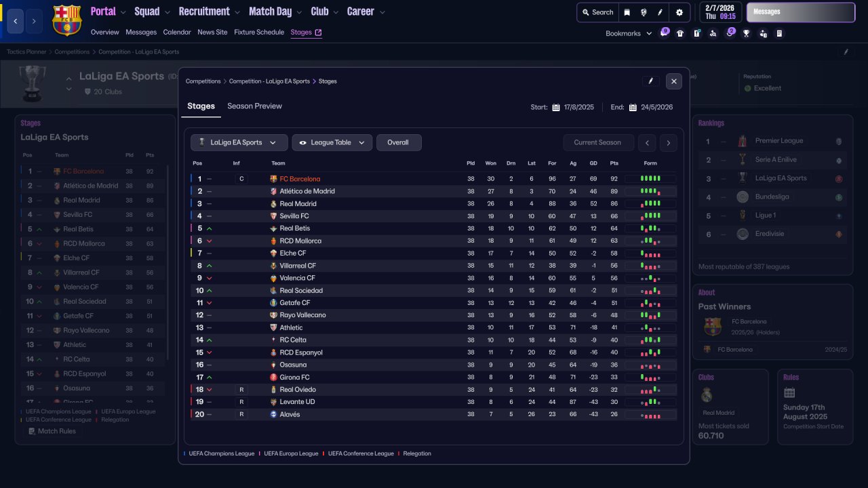This screenshot has width=868, height=488.
Task: Click the FC Barcelona club crest logo
Action: click(x=66, y=20)
